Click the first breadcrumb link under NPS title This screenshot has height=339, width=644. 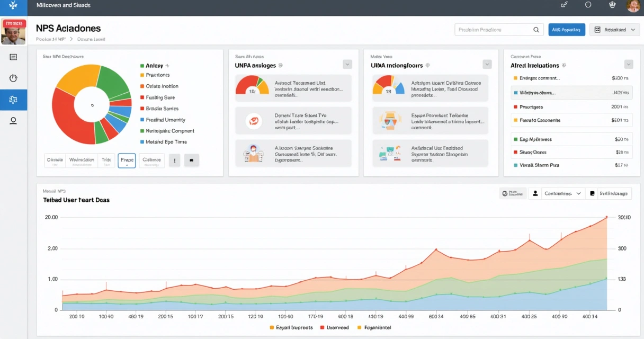[x=51, y=39]
